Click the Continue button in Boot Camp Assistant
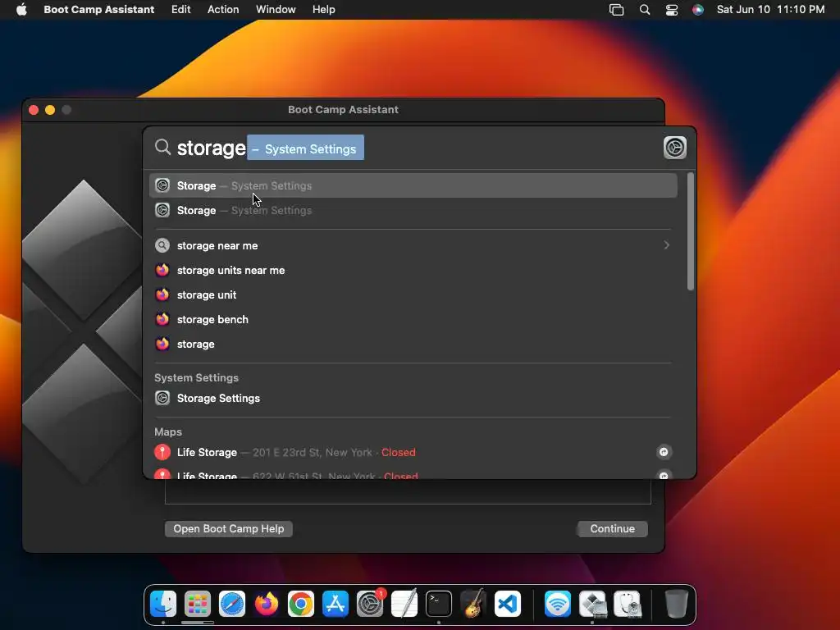This screenshot has width=840, height=630. click(612, 529)
